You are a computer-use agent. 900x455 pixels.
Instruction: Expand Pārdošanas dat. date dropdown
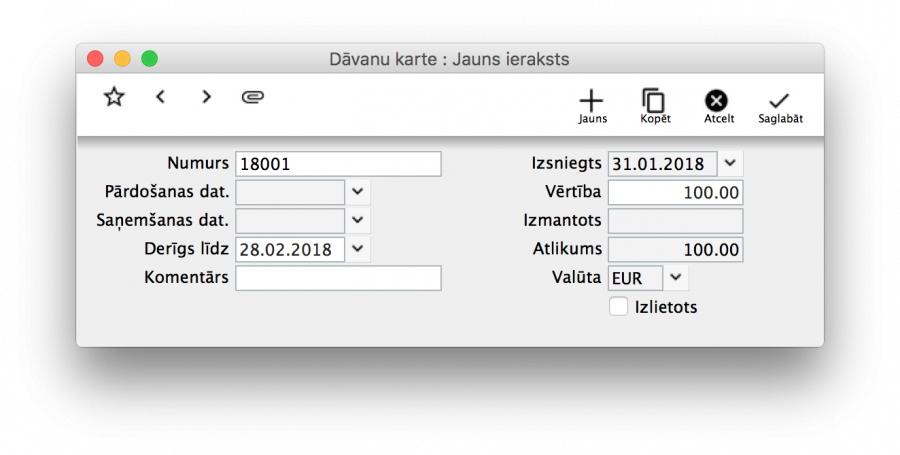pyautogui.click(x=358, y=192)
